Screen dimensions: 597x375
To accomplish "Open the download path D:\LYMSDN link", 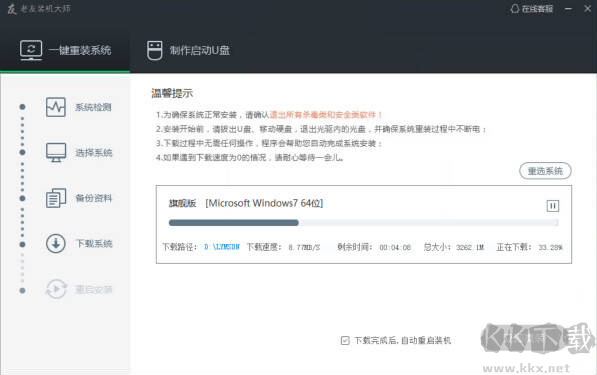I will point(222,247).
